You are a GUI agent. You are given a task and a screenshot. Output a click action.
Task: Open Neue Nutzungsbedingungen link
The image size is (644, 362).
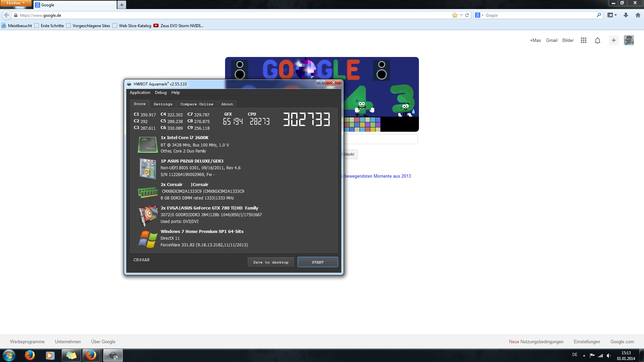coord(536,342)
